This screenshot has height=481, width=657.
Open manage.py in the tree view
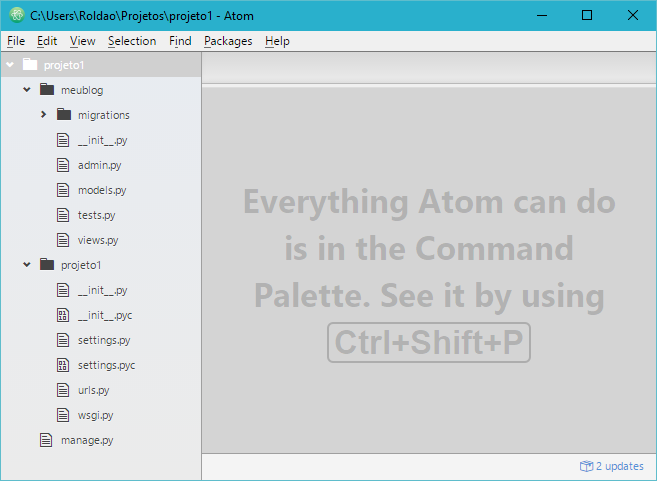[87, 440]
